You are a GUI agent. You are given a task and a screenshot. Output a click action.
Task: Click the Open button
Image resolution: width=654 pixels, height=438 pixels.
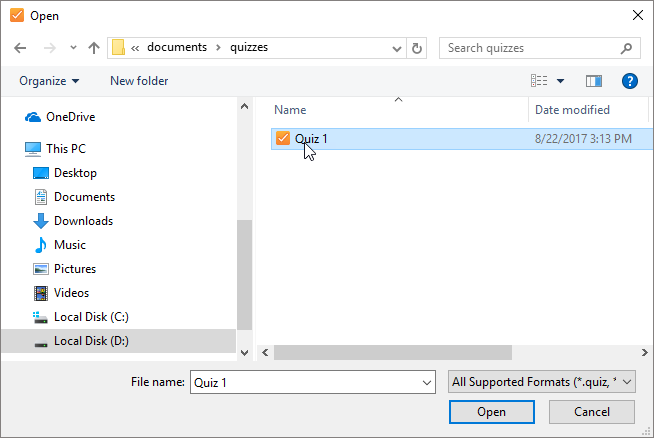[491, 412]
